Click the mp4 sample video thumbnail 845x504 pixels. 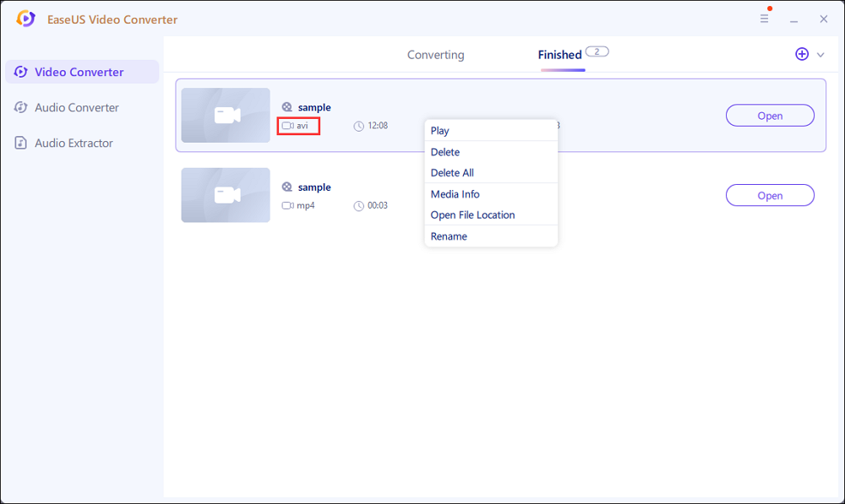(x=226, y=195)
